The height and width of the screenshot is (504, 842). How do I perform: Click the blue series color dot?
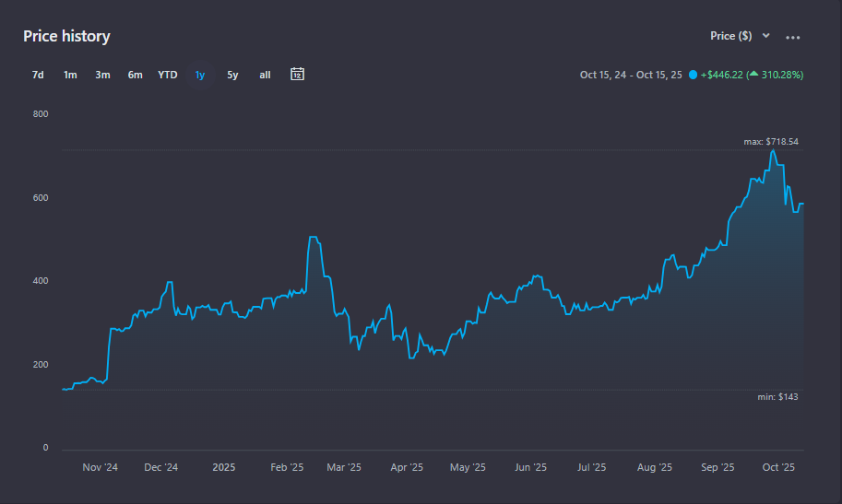tap(693, 75)
